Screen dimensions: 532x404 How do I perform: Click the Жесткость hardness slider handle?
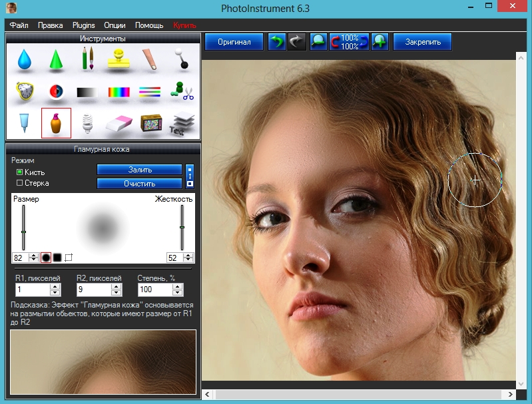coord(182,228)
